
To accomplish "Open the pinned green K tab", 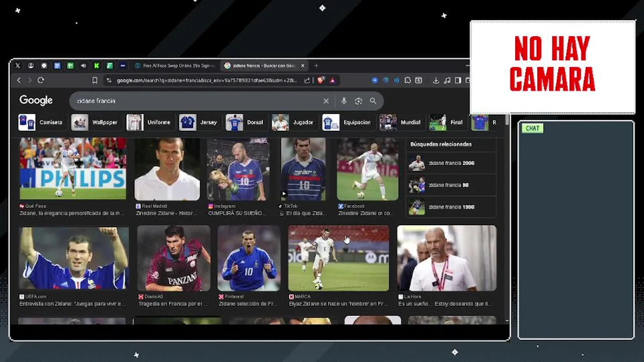I will point(96,65).
